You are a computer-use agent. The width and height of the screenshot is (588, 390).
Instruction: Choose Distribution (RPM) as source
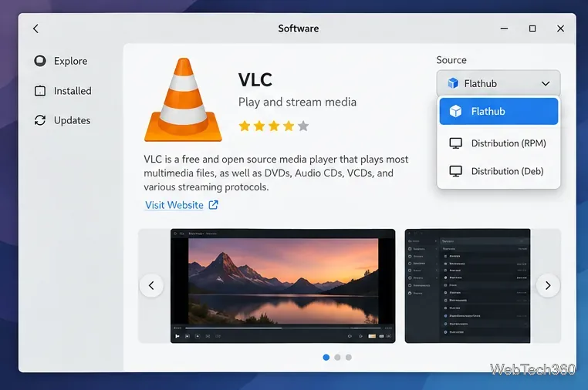[498, 143]
